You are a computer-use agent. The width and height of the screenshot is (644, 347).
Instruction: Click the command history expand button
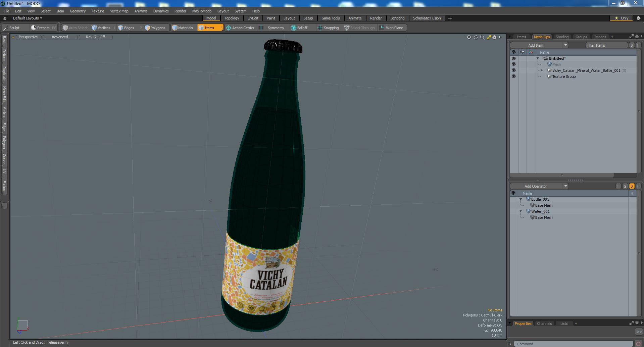(639, 332)
